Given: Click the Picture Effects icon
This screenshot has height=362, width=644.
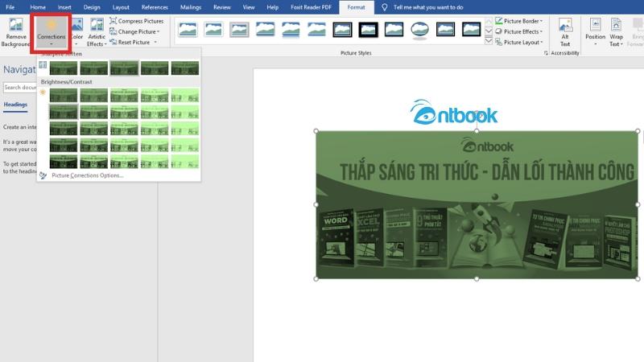Looking at the screenshot, I should (498, 31).
